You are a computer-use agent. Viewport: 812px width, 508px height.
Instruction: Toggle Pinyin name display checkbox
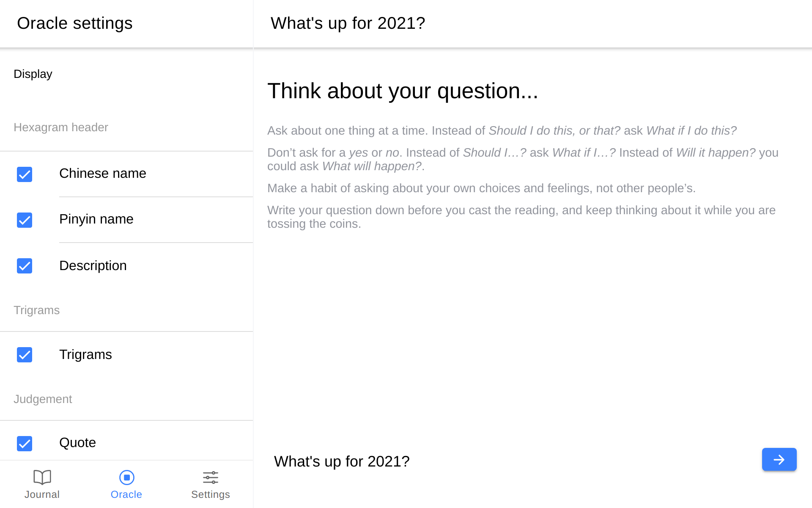(25, 220)
